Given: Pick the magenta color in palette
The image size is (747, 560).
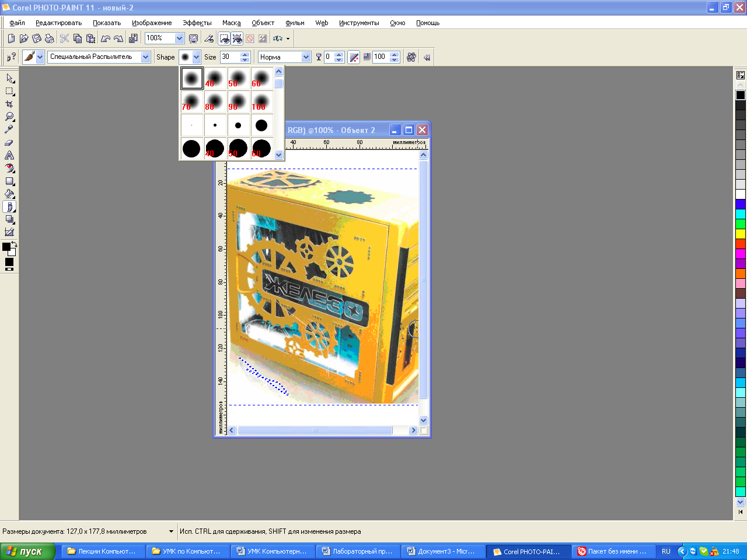Looking at the screenshot, I should (741, 254).
